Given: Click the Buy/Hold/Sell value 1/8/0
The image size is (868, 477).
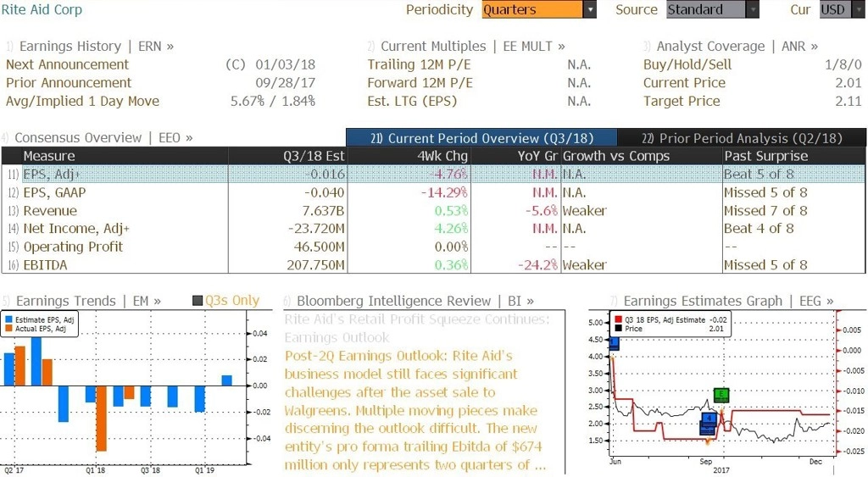Looking at the screenshot, I should 843,64.
